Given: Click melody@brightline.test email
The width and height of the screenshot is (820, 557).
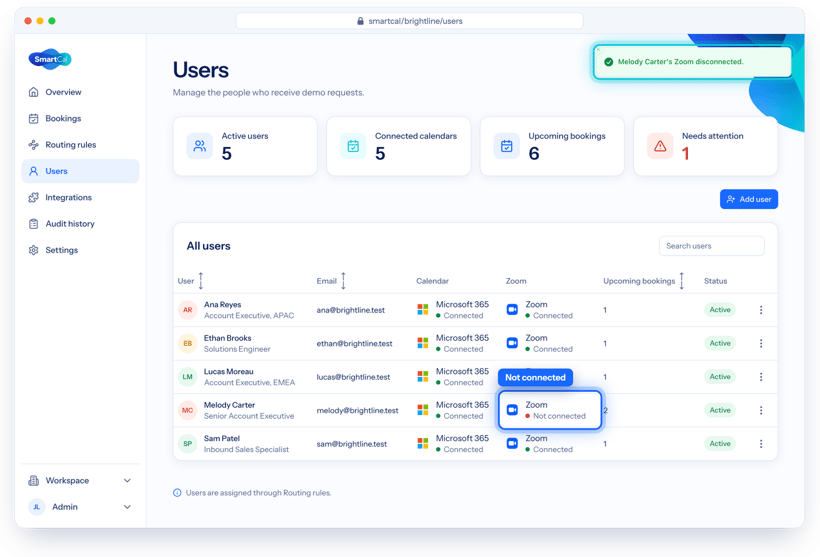Looking at the screenshot, I should (357, 411).
